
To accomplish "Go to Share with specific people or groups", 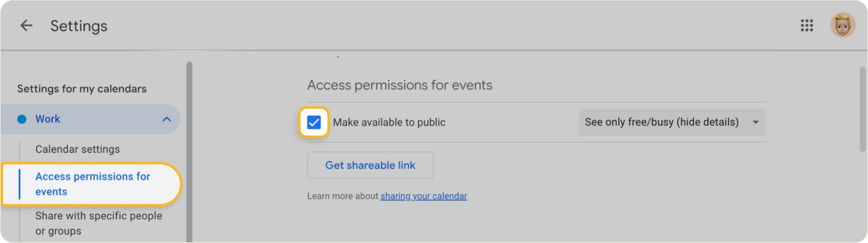I will pyautogui.click(x=98, y=223).
